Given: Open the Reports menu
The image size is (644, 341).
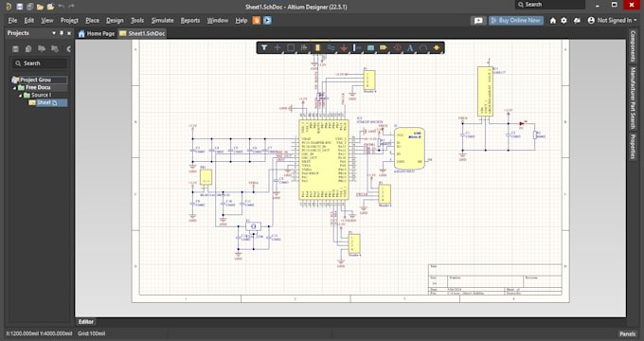Looking at the screenshot, I should [190, 20].
